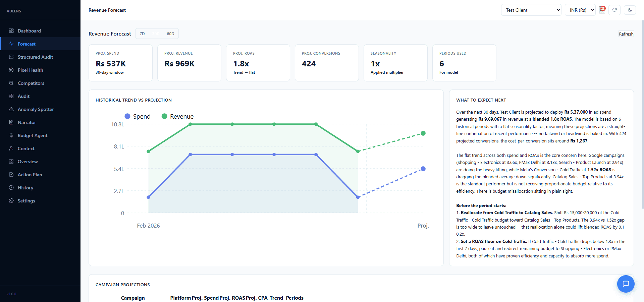Refresh data using the circular arrow icon
The image size is (644, 302).
(614, 10)
